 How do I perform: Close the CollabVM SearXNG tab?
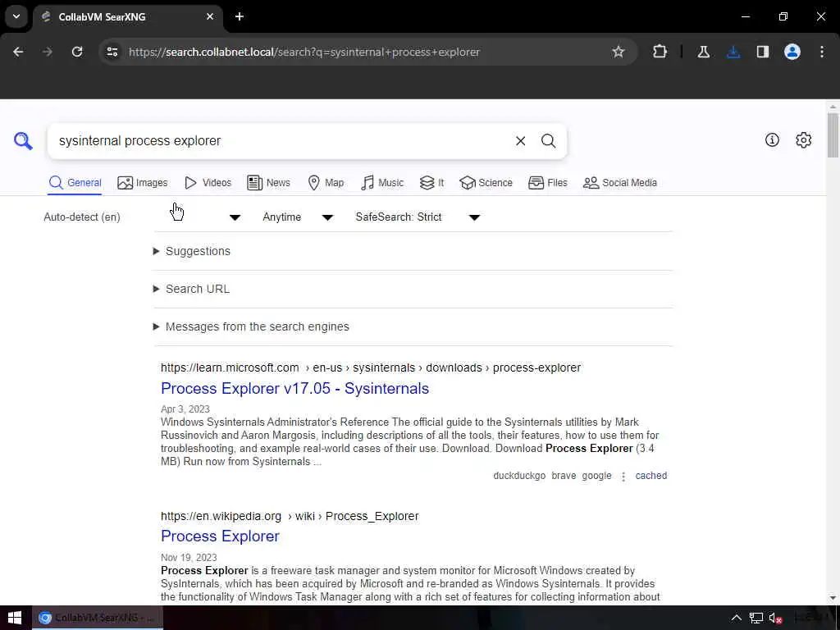(210, 16)
